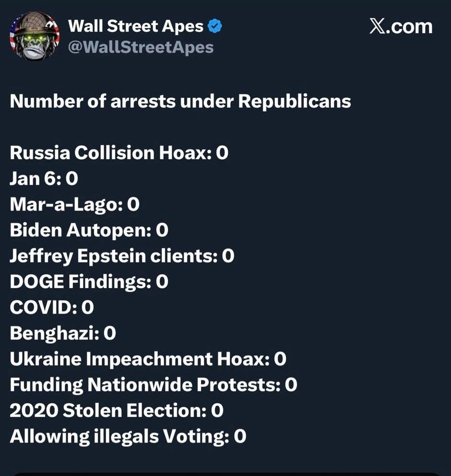Select the 'COVID: 0' line

51,307
